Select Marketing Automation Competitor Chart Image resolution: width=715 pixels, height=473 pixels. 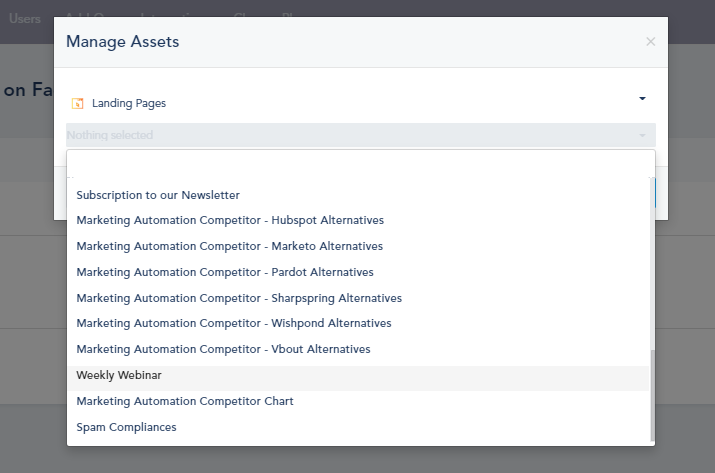pyautogui.click(x=358, y=401)
